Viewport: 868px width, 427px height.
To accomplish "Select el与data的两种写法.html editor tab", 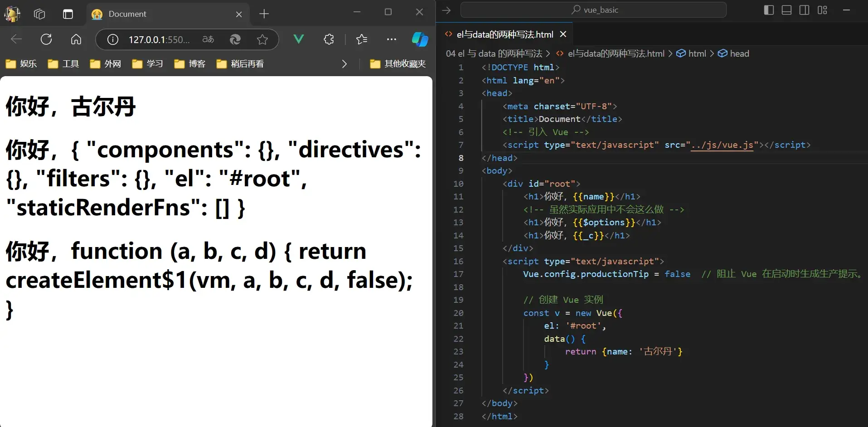I will click(505, 34).
